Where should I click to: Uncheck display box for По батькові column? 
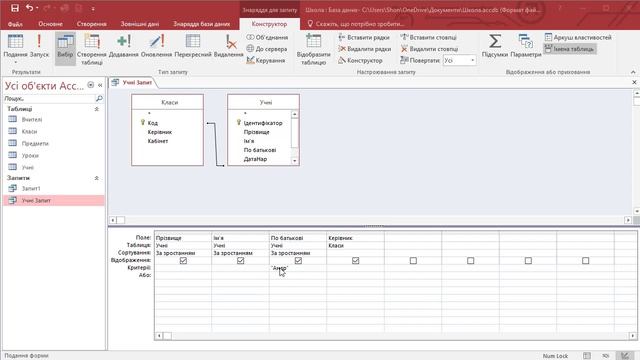(298, 260)
